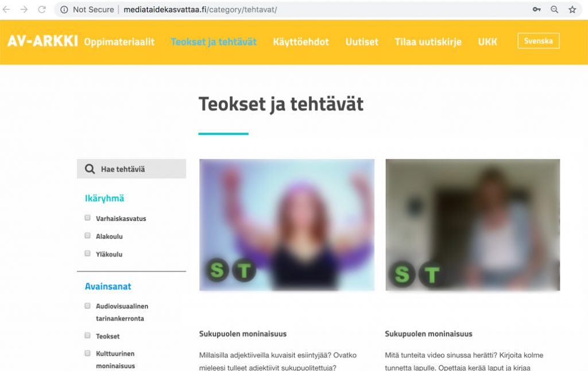Click the AV-ARKKI logo link
Viewport: 588px width, 371px height.
42,41
